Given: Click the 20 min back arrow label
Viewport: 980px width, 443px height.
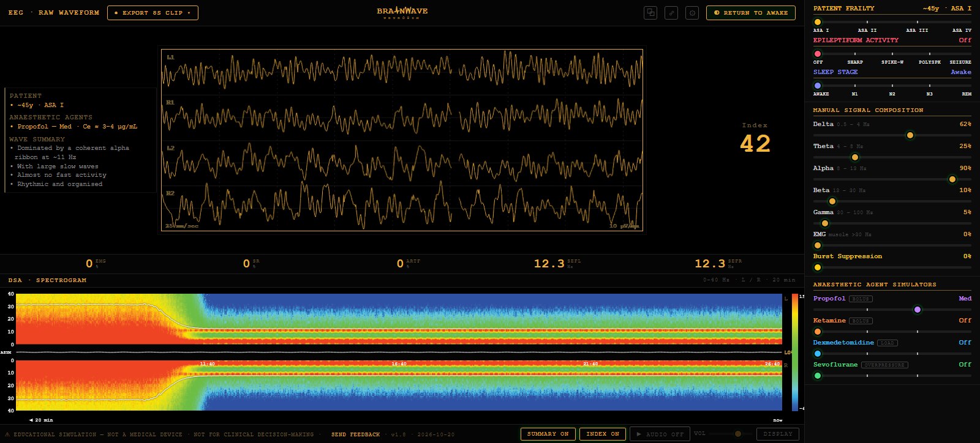Looking at the screenshot, I should pos(41,420).
